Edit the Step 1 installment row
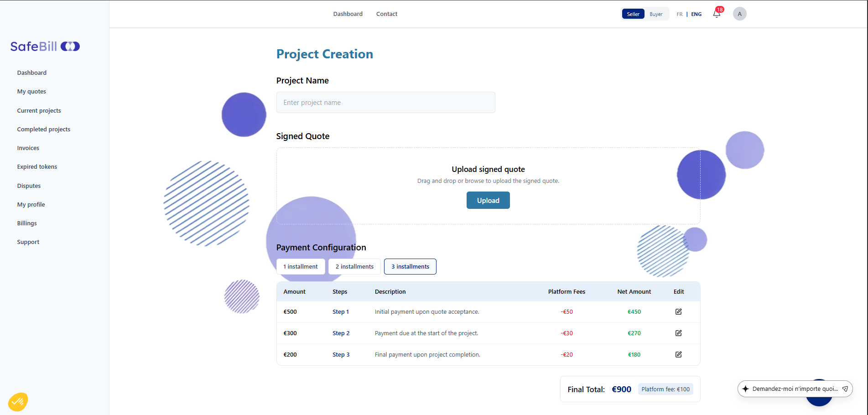 click(x=678, y=311)
